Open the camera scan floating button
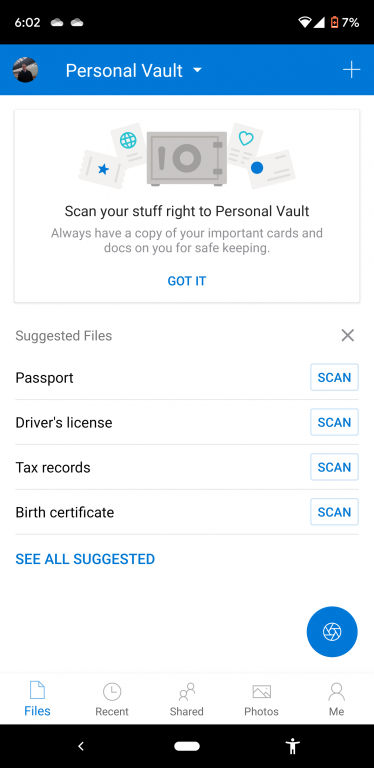Viewport: 374px width, 768px height. (332, 632)
